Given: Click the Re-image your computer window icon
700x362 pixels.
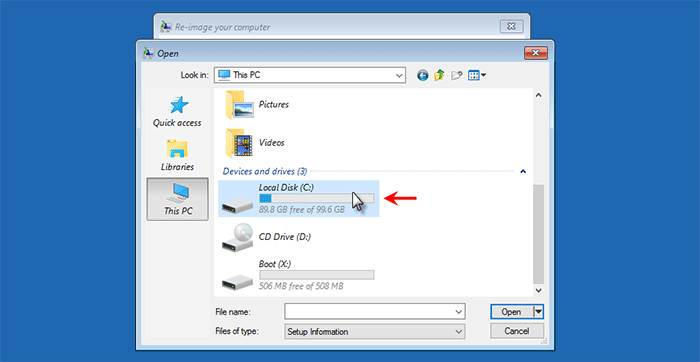Looking at the screenshot, I should [166, 26].
